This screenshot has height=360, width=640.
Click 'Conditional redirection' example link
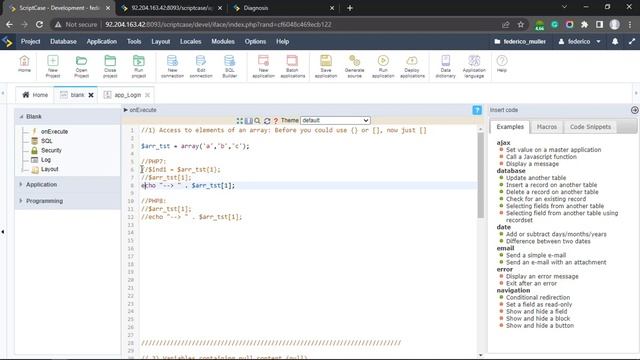coord(538,297)
